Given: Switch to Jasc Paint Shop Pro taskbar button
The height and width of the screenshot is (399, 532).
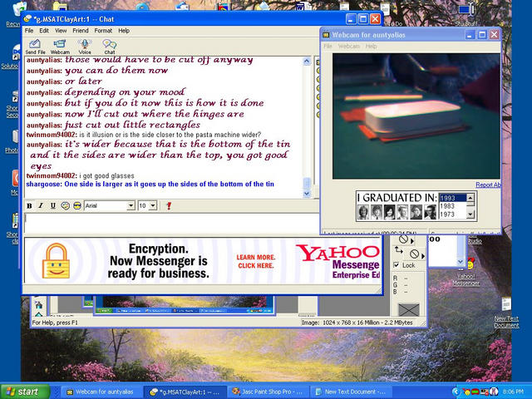Looking at the screenshot, I should coord(268,392).
